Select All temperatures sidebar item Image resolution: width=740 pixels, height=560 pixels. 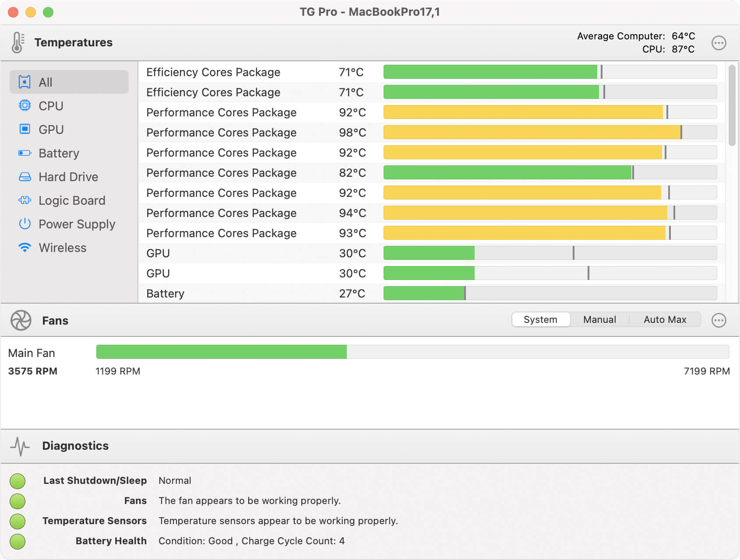pos(69,82)
